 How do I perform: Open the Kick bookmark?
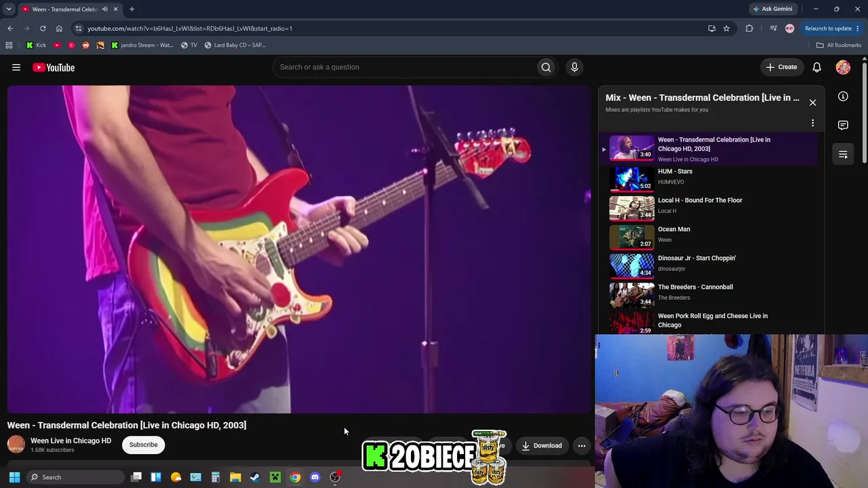(36, 45)
